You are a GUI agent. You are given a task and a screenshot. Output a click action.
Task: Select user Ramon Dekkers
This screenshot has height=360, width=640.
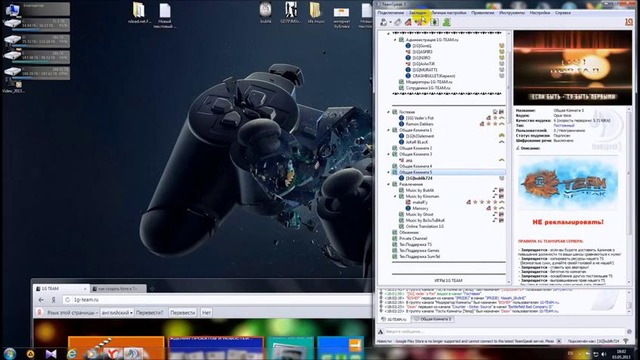tap(419, 124)
